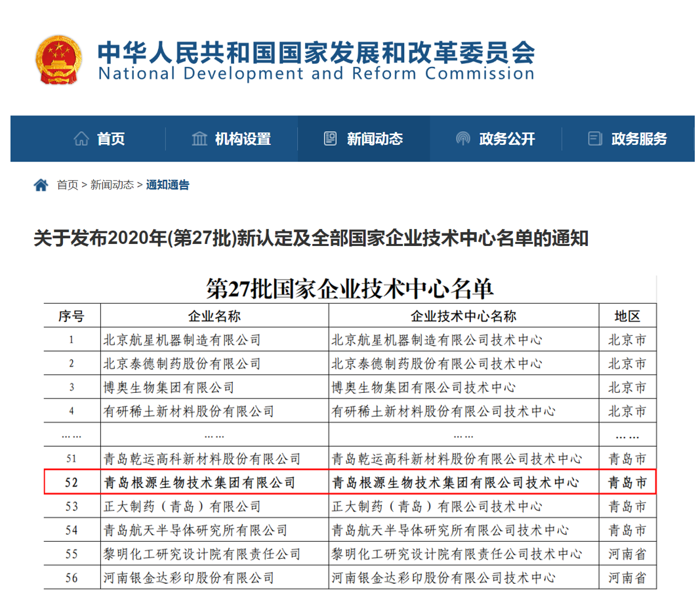Viewport: 700px width, 591px height.
Task: Go to the 政务公开 section
Action: point(507,139)
